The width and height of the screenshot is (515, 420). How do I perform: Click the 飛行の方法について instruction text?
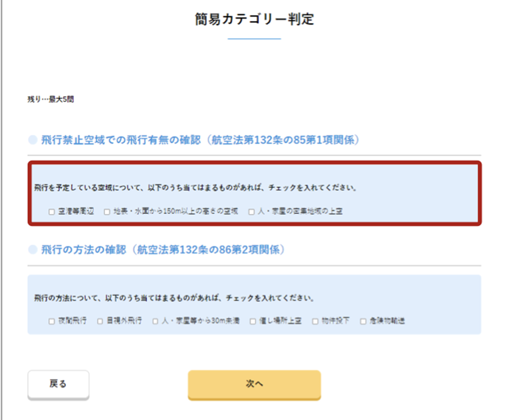tap(173, 298)
